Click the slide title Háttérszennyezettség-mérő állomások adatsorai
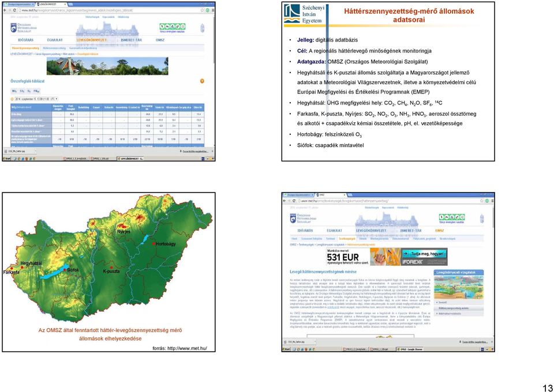 (x=409, y=16)
